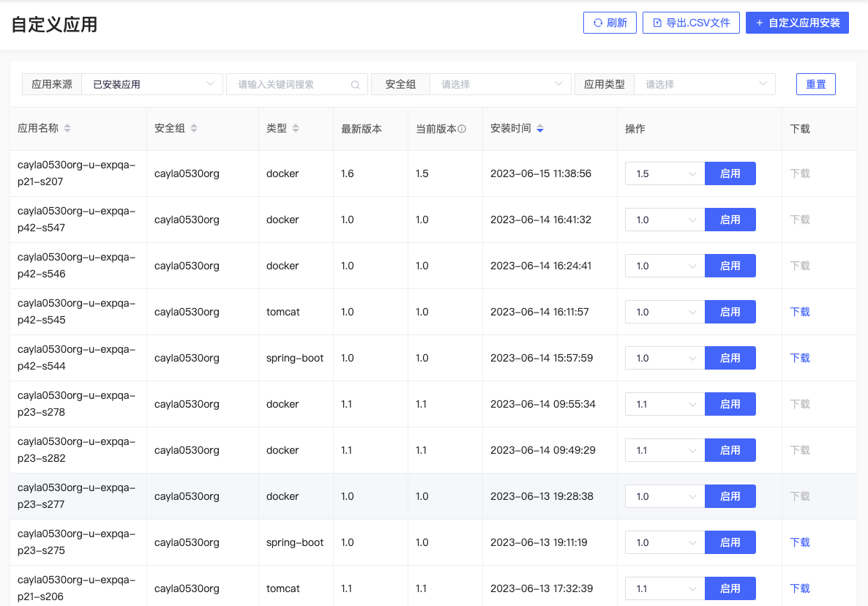
Task: Click the 重置 reset button
Action: [x=815, y=84]
